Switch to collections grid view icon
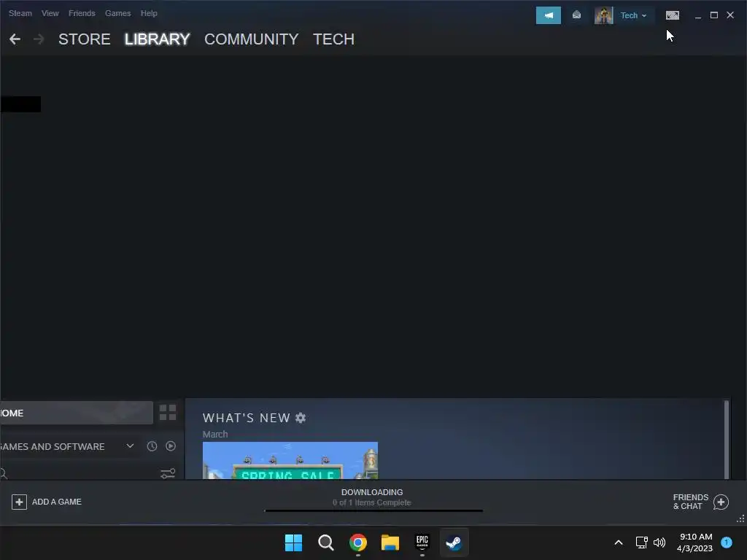The image size is (747, 560). point(168,413)
